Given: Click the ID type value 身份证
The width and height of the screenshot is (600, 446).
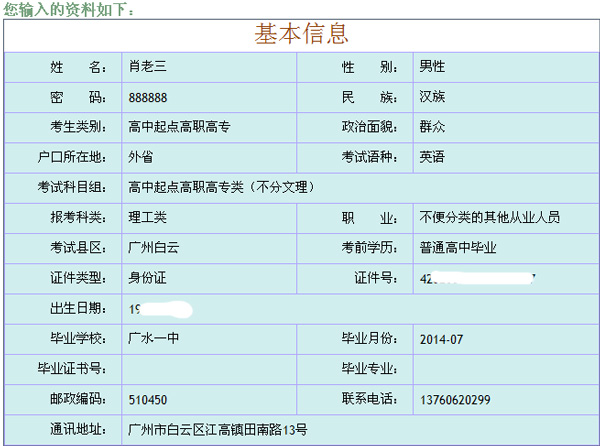Looking at the screenshot, I should click(147, 277).
